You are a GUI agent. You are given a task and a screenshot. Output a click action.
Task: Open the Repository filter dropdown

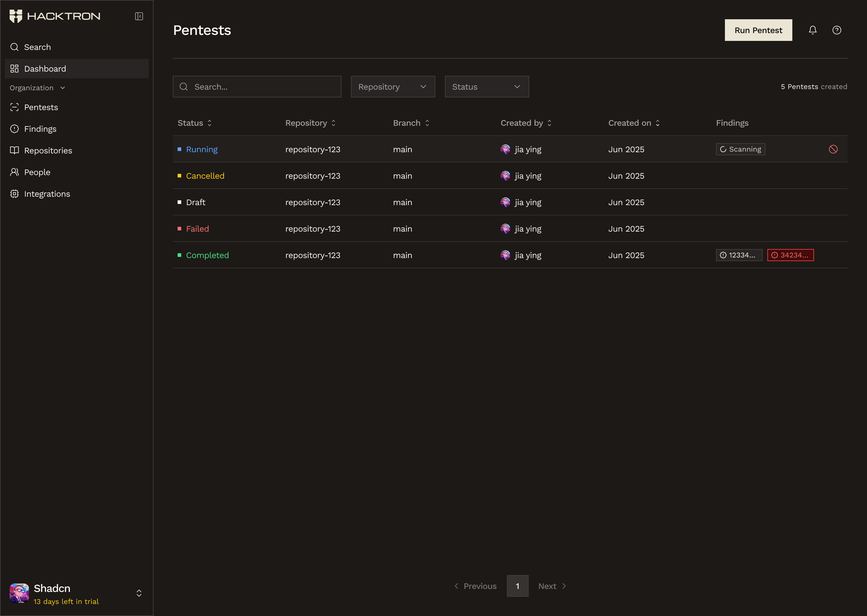(393, 87)
